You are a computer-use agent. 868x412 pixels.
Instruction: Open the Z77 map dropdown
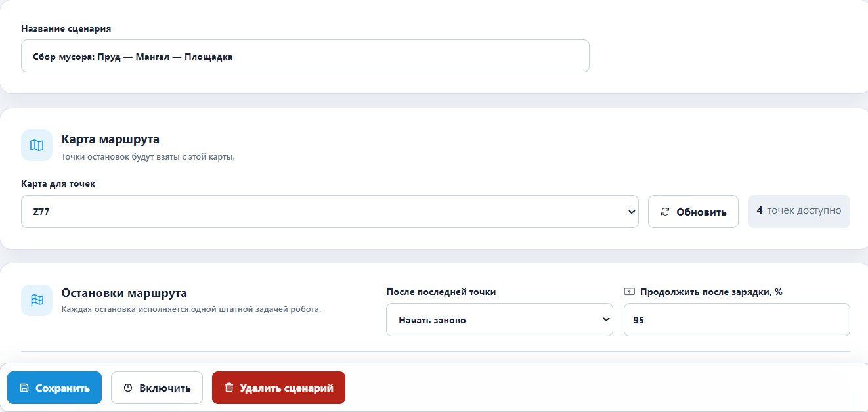tap(330, 212)
